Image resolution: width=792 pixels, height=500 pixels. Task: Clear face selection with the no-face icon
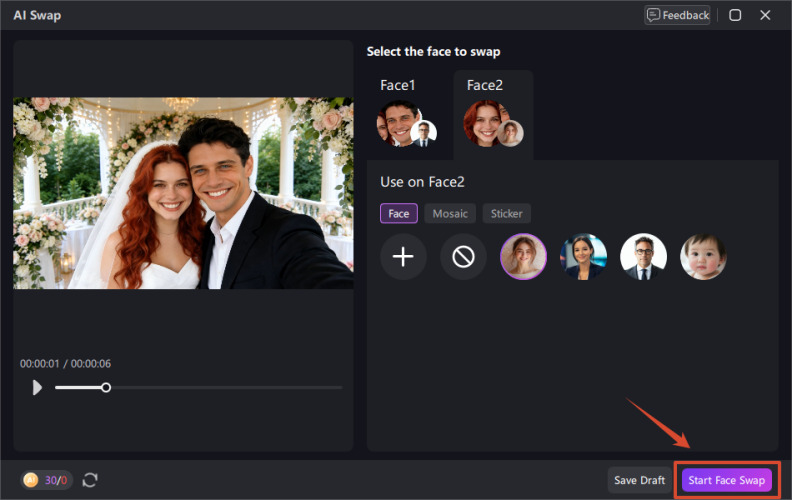[x=463, y=257]
